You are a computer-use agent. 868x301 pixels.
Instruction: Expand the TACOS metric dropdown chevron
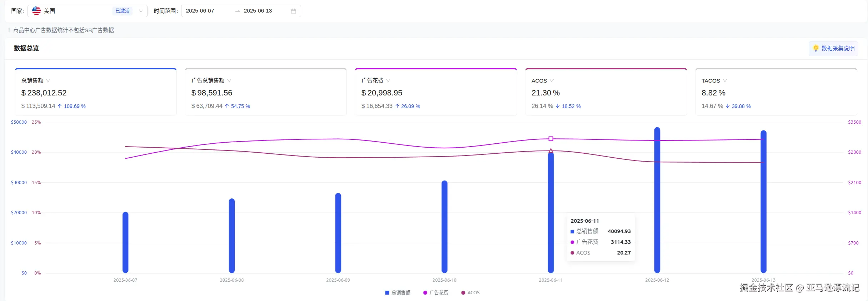coord(725,81)
